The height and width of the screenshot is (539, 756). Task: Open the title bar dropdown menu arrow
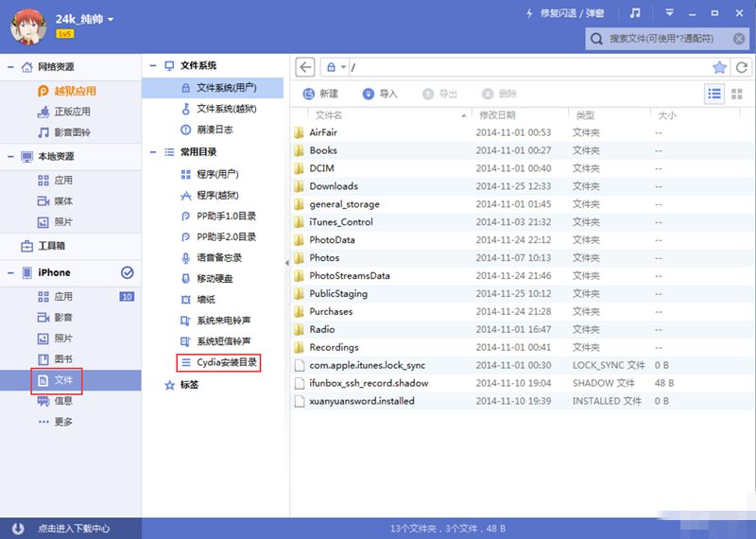click(x=669, y=13)
